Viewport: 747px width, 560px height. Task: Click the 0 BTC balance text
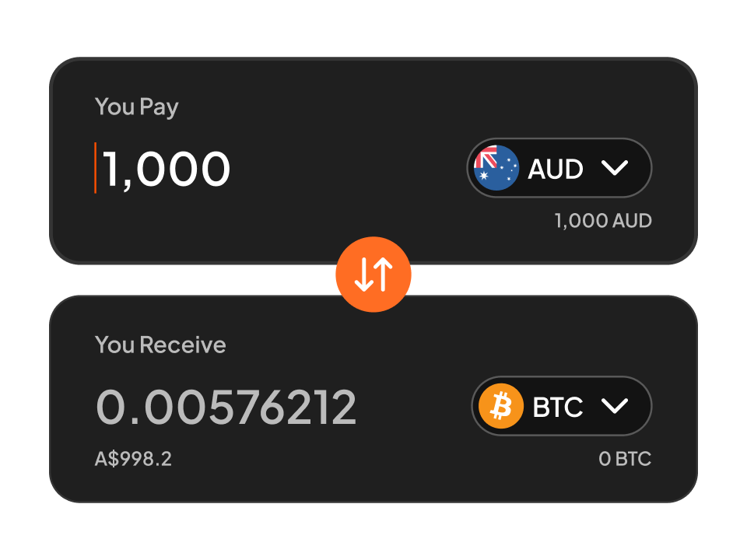pyautogui.click(x=624, y=459)
